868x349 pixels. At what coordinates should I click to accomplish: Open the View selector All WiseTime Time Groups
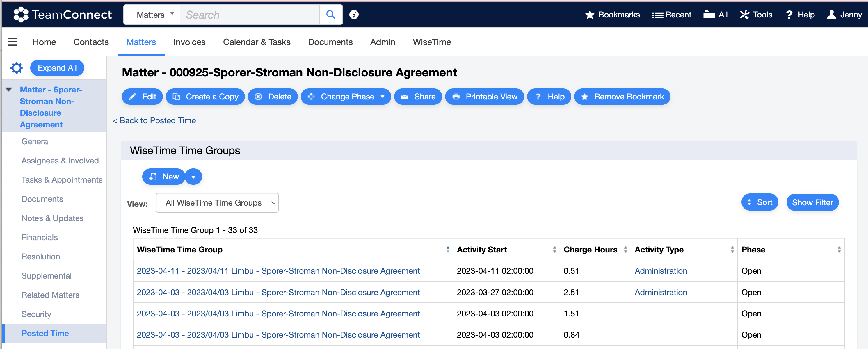pyautogui.click(x=217, y=203)
